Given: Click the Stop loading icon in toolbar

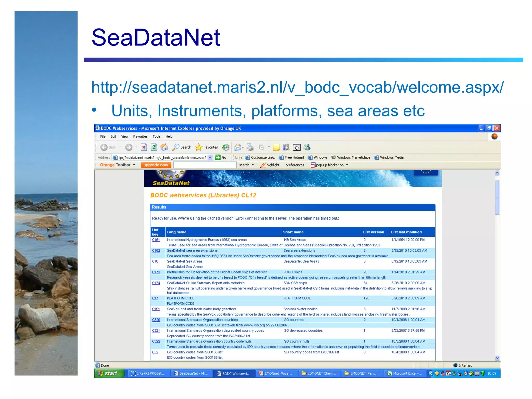Looking at the screenshot, I should (x=144, y=147).
